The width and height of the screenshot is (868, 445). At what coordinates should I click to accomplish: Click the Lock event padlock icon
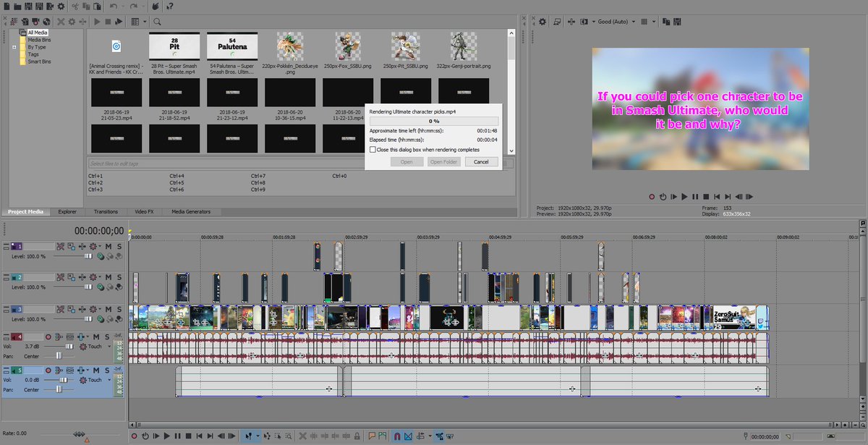point(357,436)
